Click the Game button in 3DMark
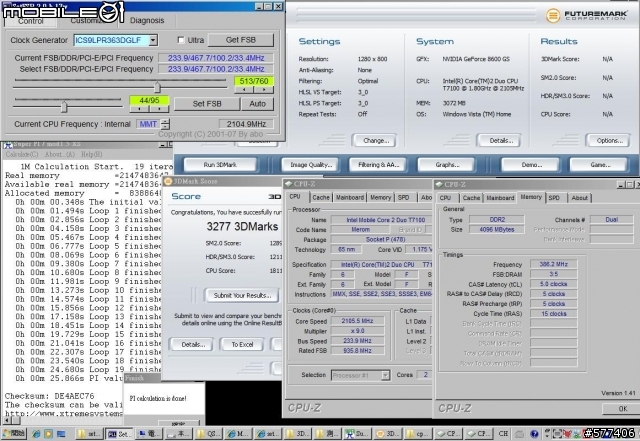The image size is (640, 441). click(x=600, y=165)
